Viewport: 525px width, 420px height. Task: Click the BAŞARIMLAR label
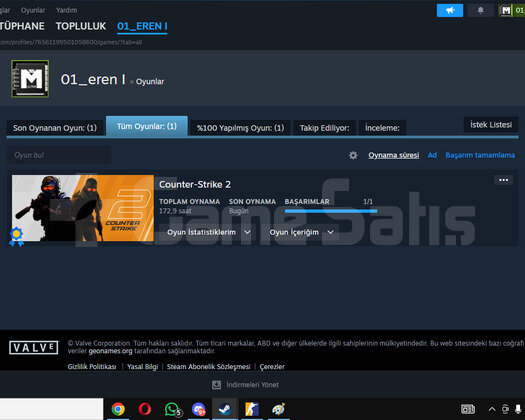click(x=307, y=202)
